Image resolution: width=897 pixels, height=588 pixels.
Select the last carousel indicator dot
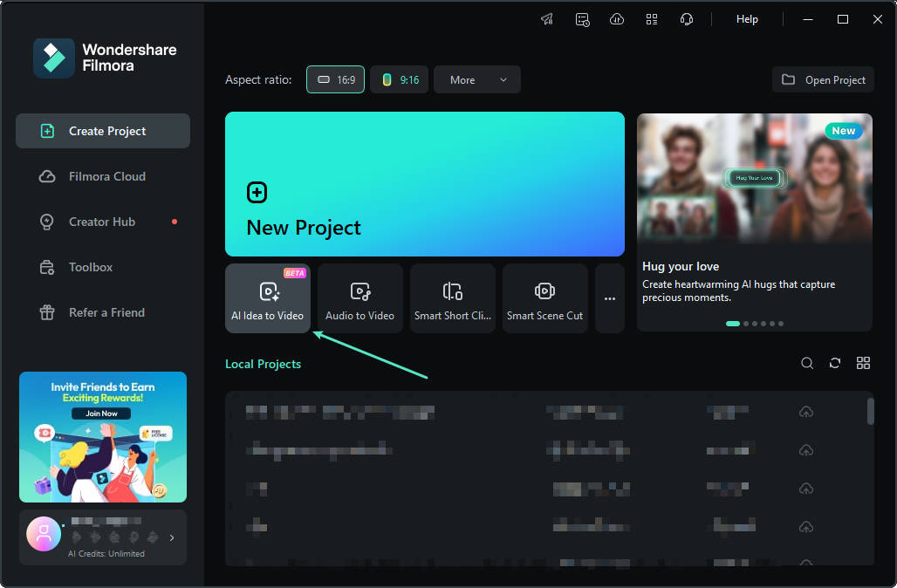[x=781, y=324]
